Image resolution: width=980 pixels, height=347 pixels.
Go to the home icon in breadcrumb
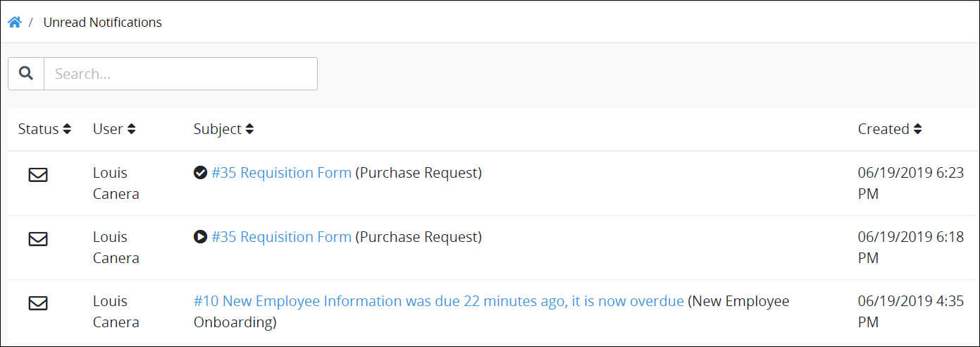point(14,22)
